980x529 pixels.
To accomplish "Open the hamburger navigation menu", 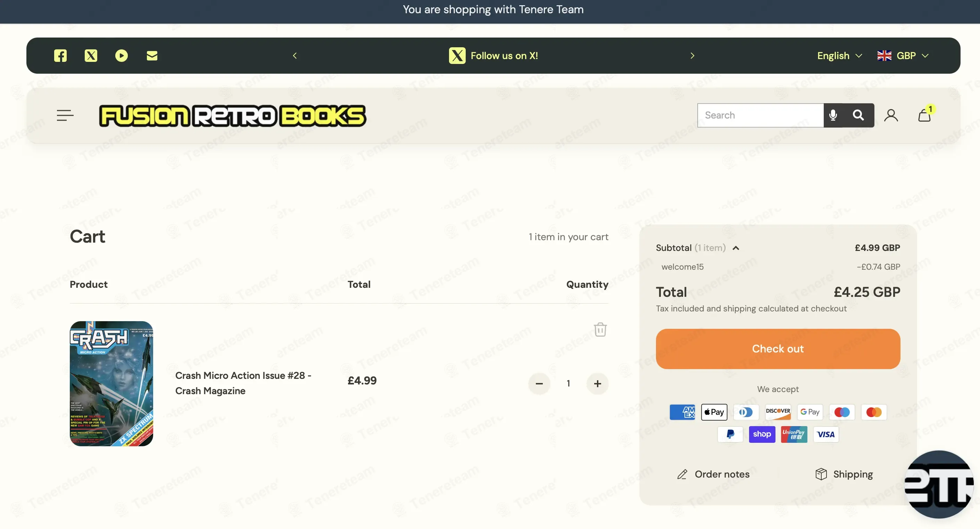I will point(65,115).
